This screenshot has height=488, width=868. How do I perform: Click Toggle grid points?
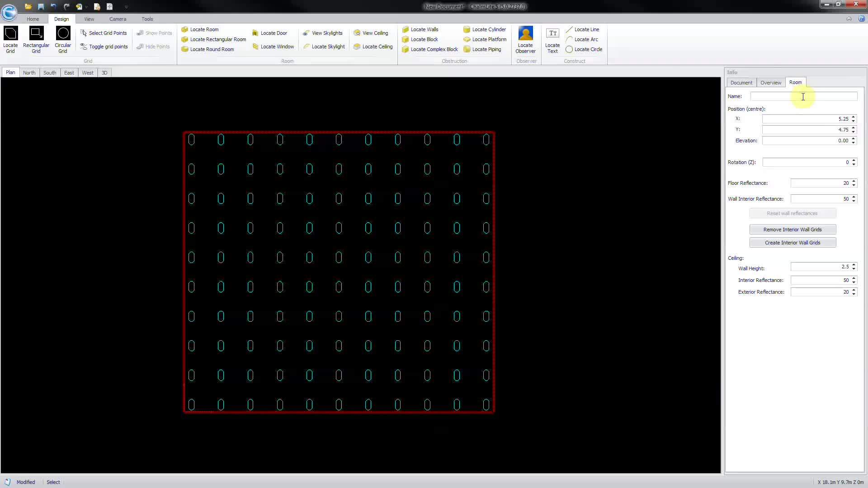pos(104,47)
